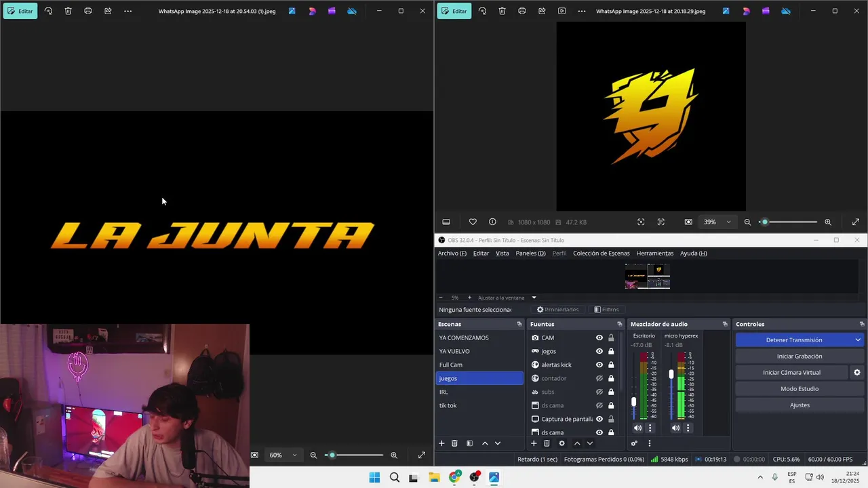
Task: Undock the Escenas panel
Action: (519, 324)
